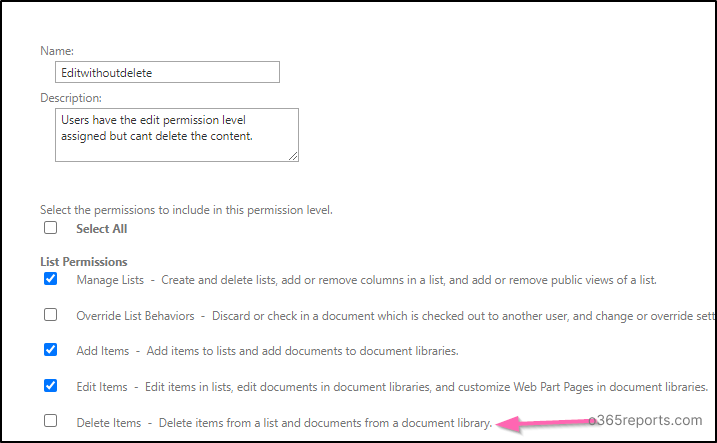The image size is (717, 443).
Task: Click the Description: field label
Action: 71,98
